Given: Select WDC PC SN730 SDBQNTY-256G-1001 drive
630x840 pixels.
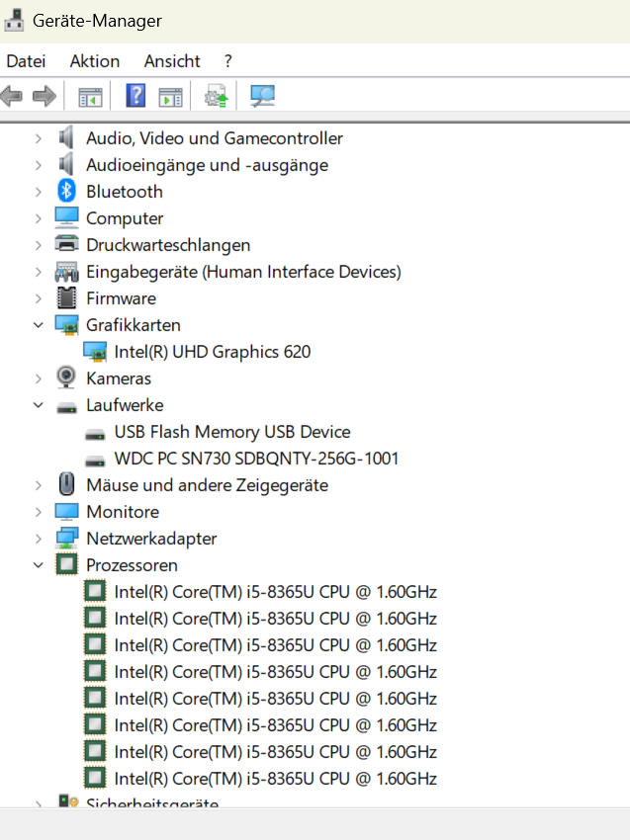Looking at the screenshot, I should point(256,460).
